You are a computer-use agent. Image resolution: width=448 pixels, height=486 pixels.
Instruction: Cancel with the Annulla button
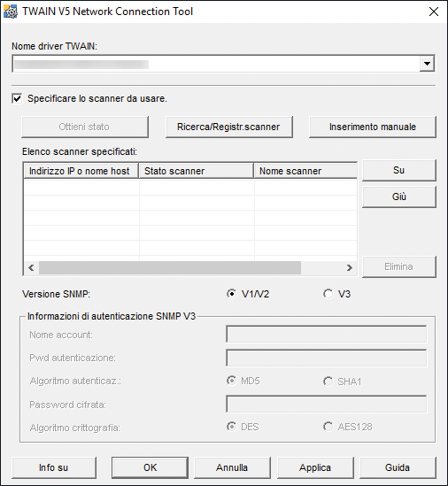point(232,467)
